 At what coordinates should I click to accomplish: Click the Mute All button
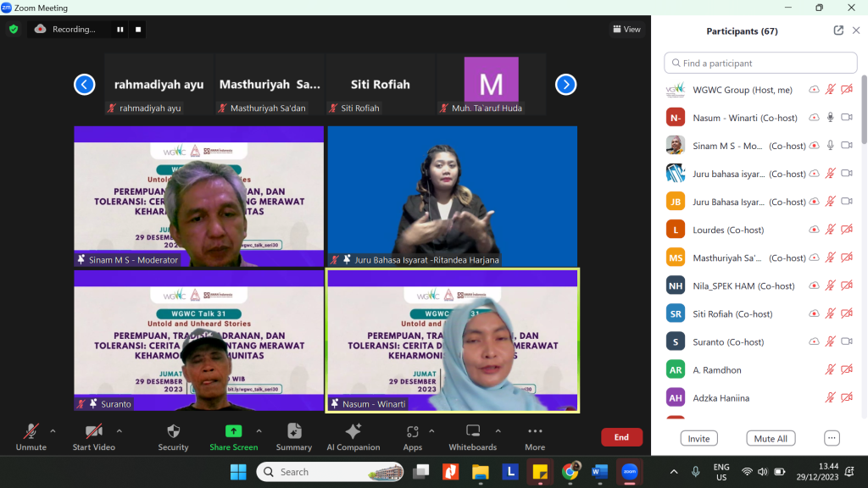point(771,438)
